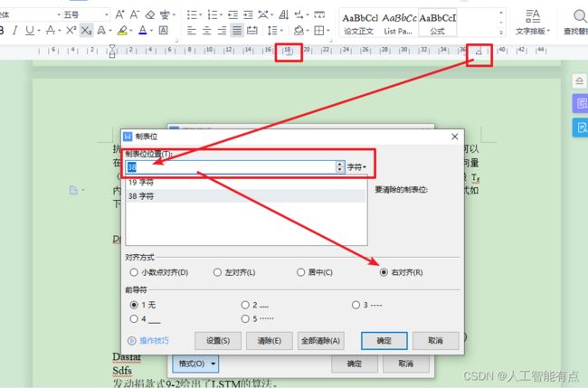Click the phonetic guide 变 icon
This screenshot has height=388, width=588.
click(165, 14)
